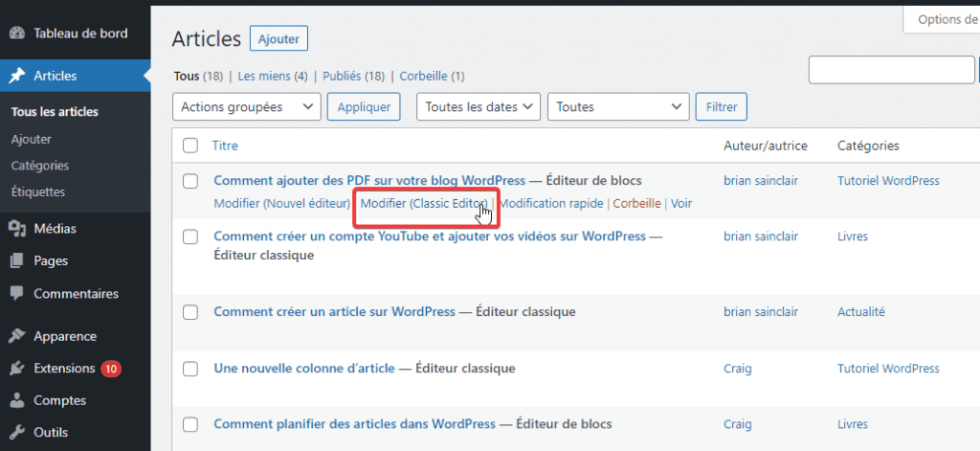Check the box for the YouTube article
This screenshot has width=980, height=451.
point(190,237)
